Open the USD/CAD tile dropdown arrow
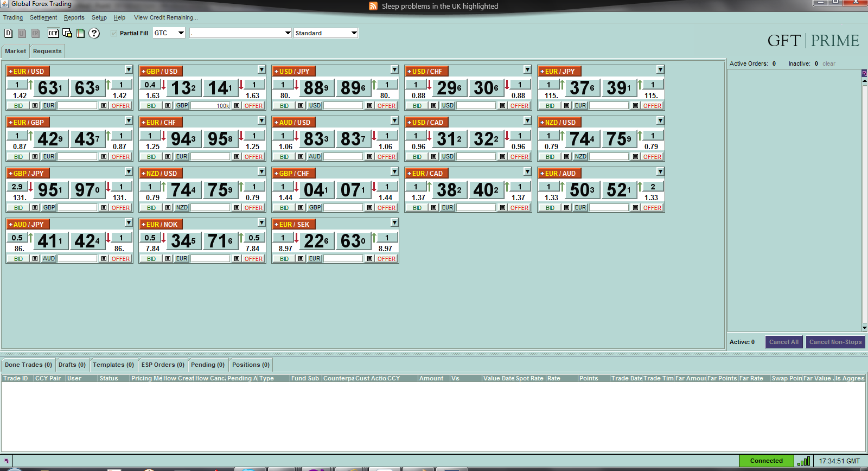The height and width of the screenshot is (471, 868). 527,120
